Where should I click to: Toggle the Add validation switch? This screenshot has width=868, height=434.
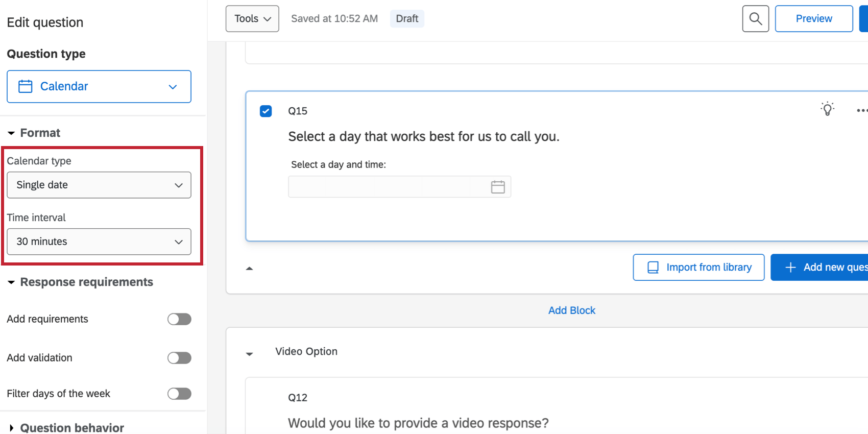[x=179, y=357]
